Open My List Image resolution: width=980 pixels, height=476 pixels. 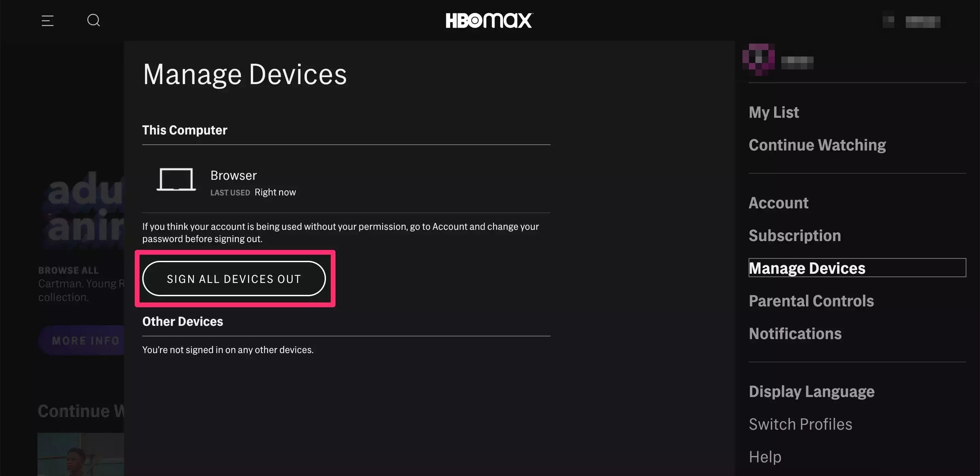coord(773,112)
